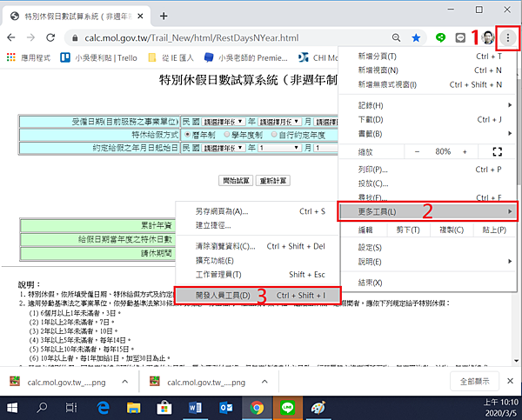
Task: Expand first downloaded png file options
Action: pos(124,382)
